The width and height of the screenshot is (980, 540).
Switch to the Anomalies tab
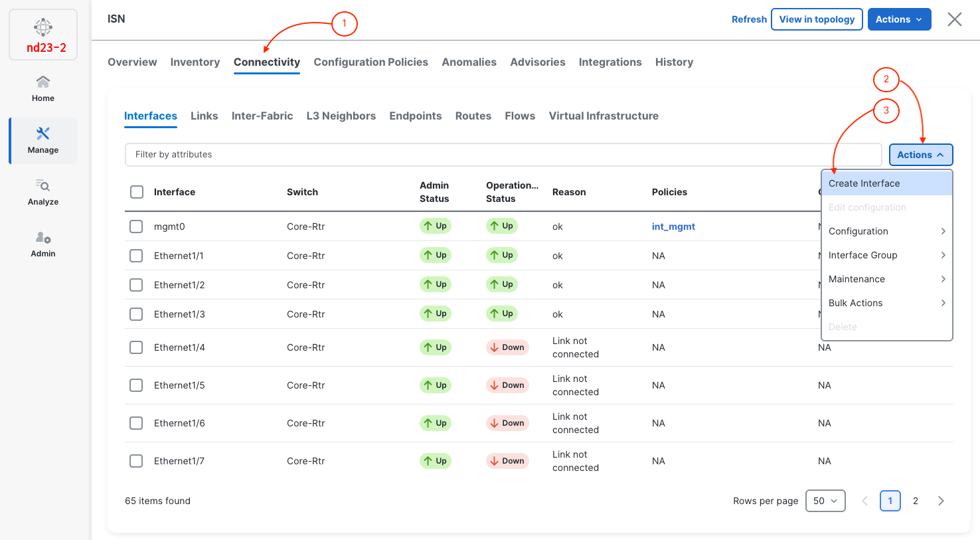click(x=469, y=62)
